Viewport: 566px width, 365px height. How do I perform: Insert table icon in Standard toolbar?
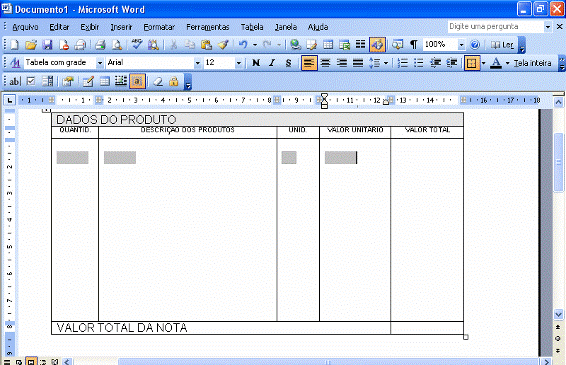(x=328, y=45)
